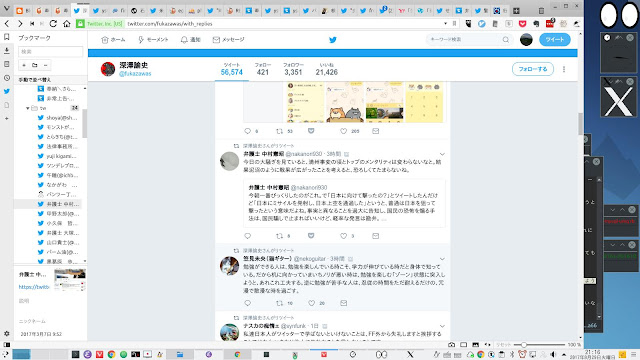Open profile more-options three dots menu
The width and height of the screenshot is (640, 360).
(564, 69)
